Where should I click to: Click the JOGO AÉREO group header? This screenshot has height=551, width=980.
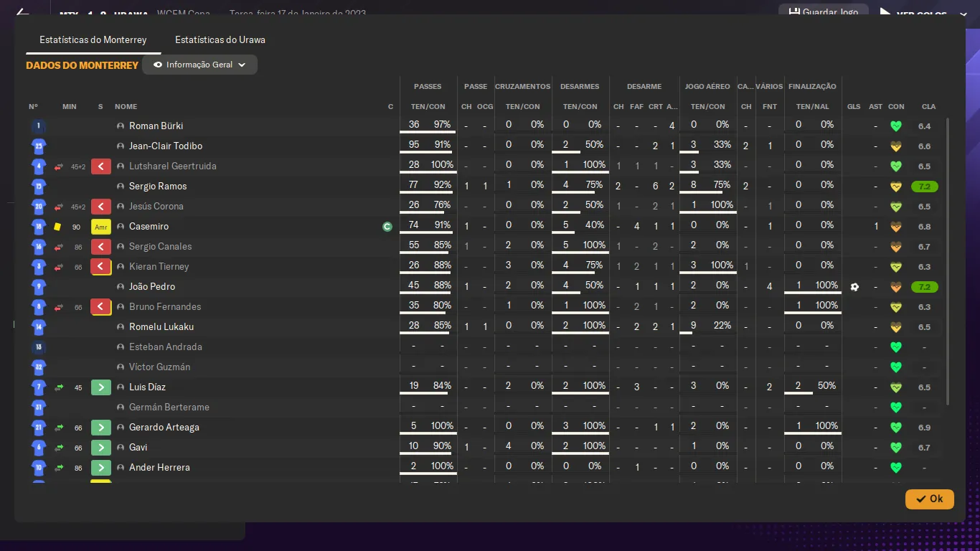[x=707, y=87]
